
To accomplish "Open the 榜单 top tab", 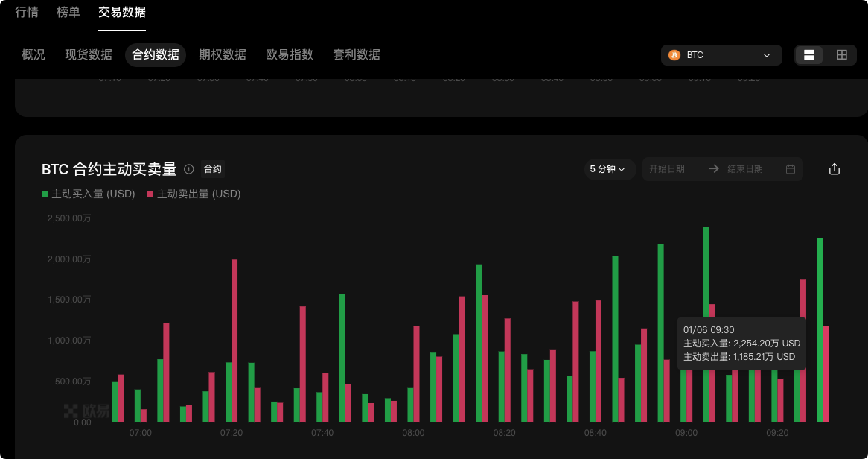I will pyautogui.click(x=68, y=12).
